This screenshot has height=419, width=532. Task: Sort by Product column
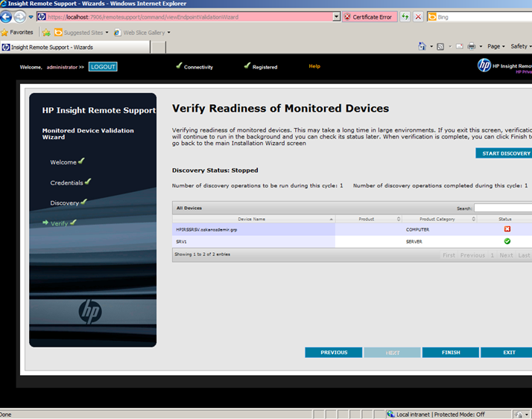[369, 219]
